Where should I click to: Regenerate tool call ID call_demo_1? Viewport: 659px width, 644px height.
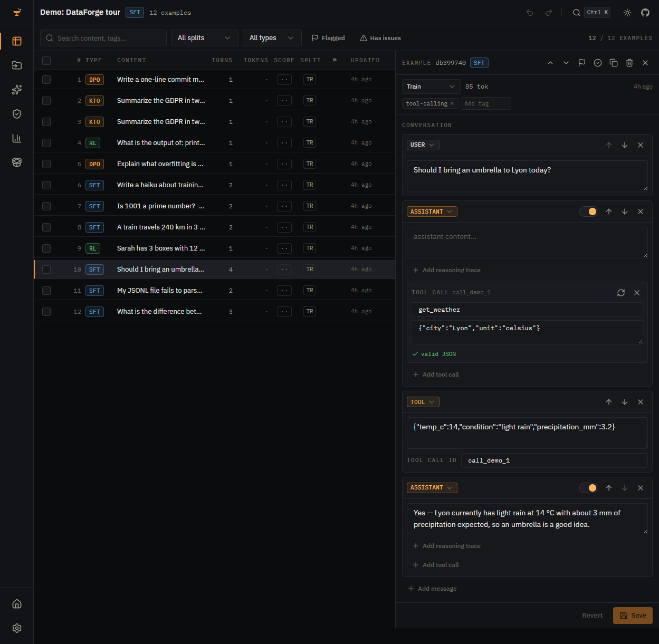621,293
